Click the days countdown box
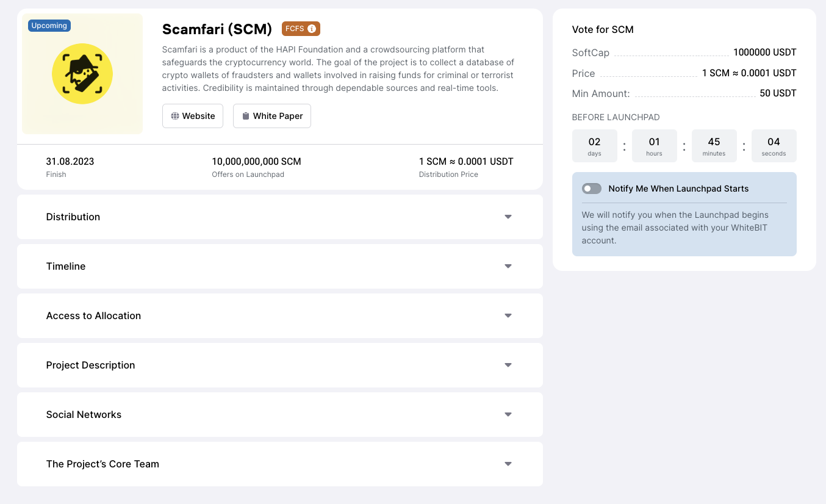826x504 pixels. 595,146
